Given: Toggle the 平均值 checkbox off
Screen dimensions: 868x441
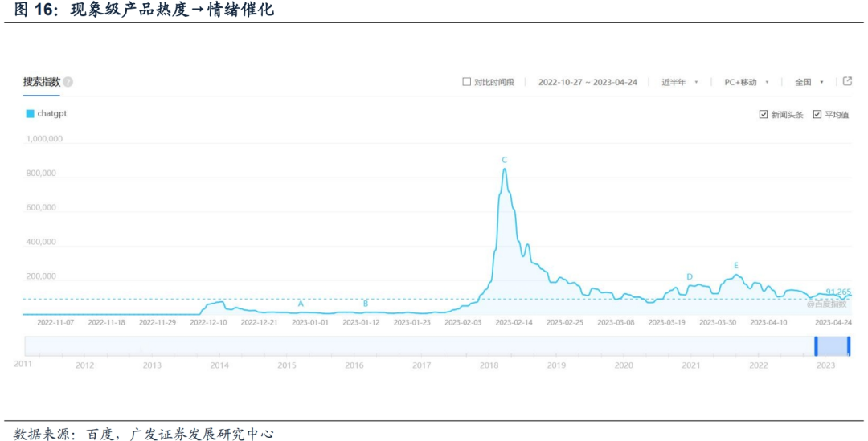Looking at the screenshot, I should [817, 115].
